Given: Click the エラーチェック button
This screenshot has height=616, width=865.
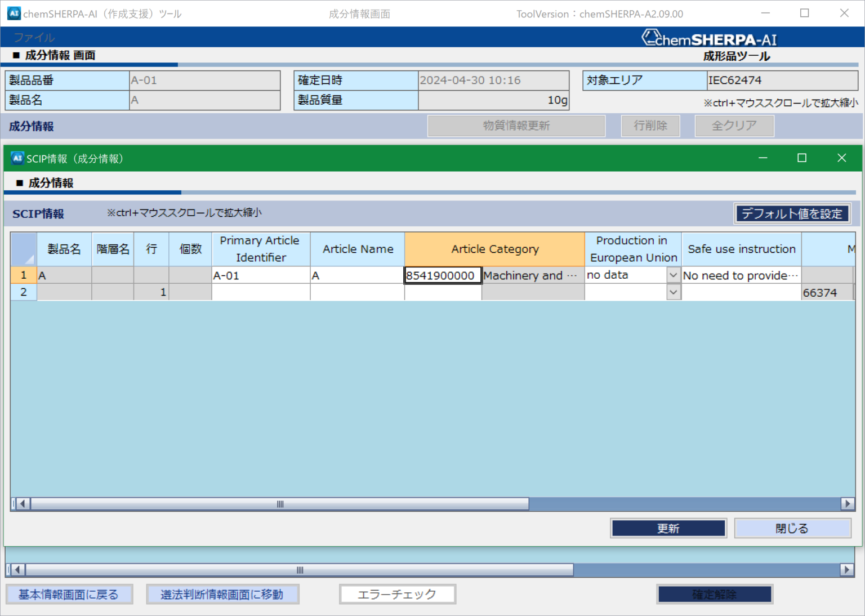Looking at the screenshot, I should (397, 594).
